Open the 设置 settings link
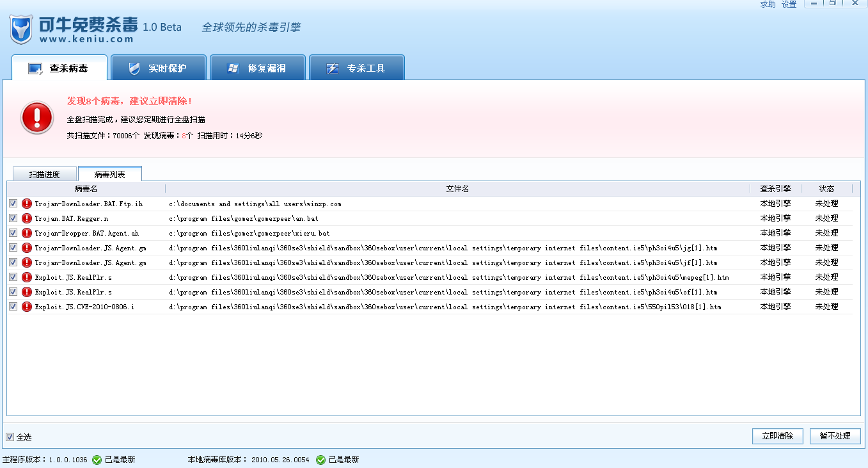 coord(789,4)
